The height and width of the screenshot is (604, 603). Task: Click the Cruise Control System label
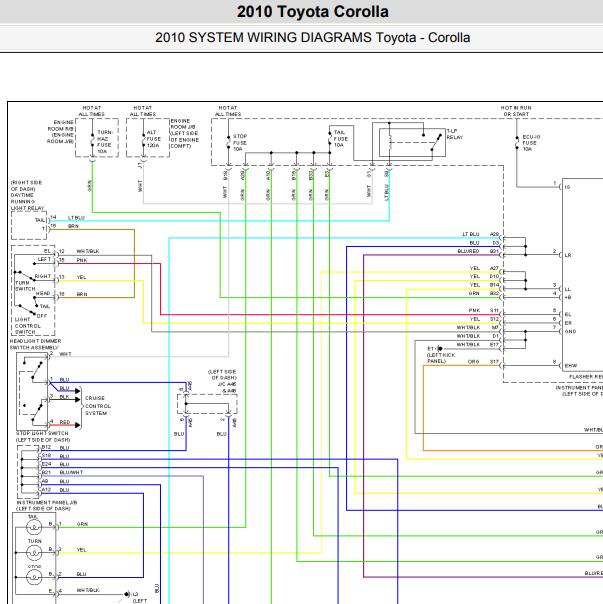[97, 406]
